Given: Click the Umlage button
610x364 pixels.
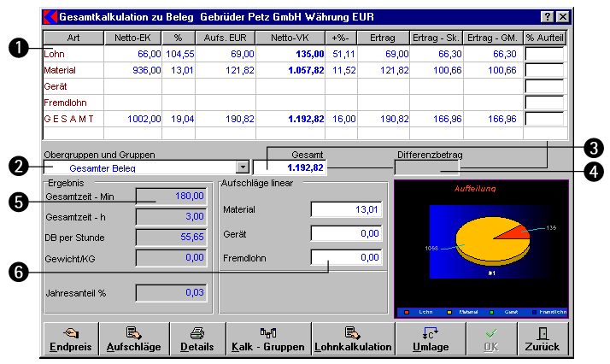Looking at the screenshot, I should (431, 338).
